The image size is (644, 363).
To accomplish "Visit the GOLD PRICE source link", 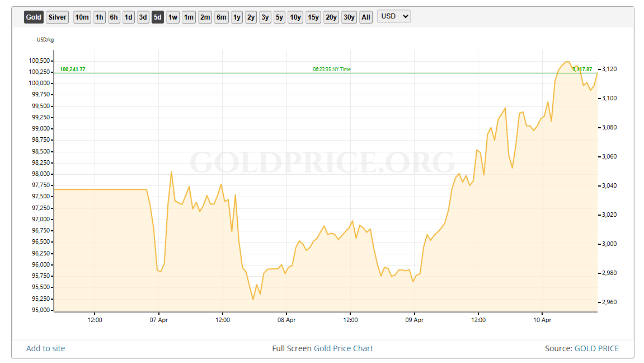I will click(596, 348).
